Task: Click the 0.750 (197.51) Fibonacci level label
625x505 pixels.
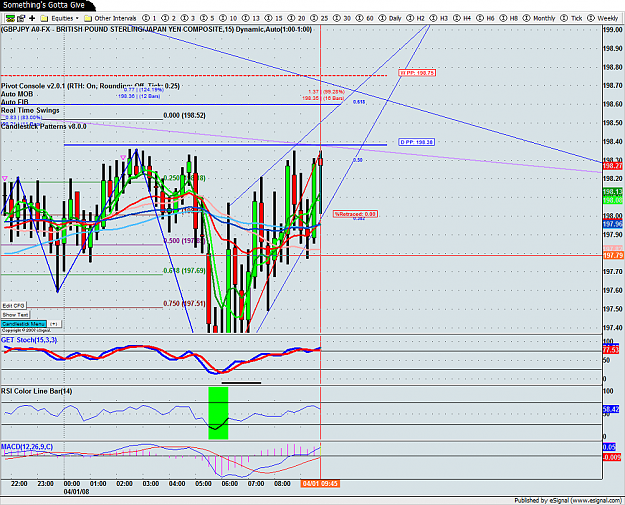Action: click(184, 304)
